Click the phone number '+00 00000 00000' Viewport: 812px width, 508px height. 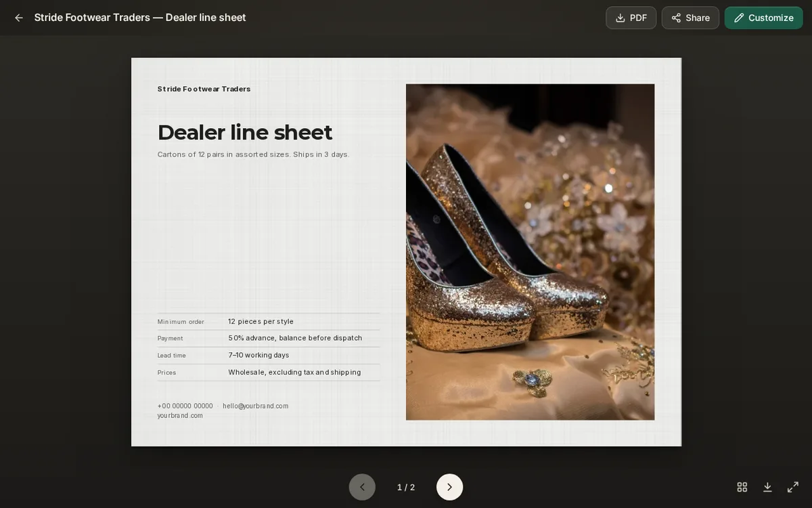pos(185,406)
